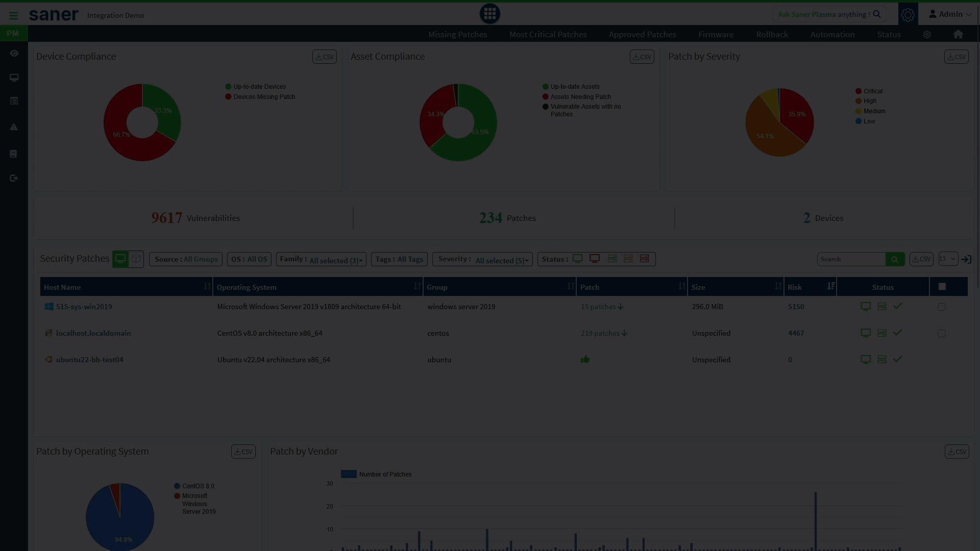The height and width of the screenshot is (551, 980).
Task: Download Device Compliance CSV
Action: [x=324, y=57]
